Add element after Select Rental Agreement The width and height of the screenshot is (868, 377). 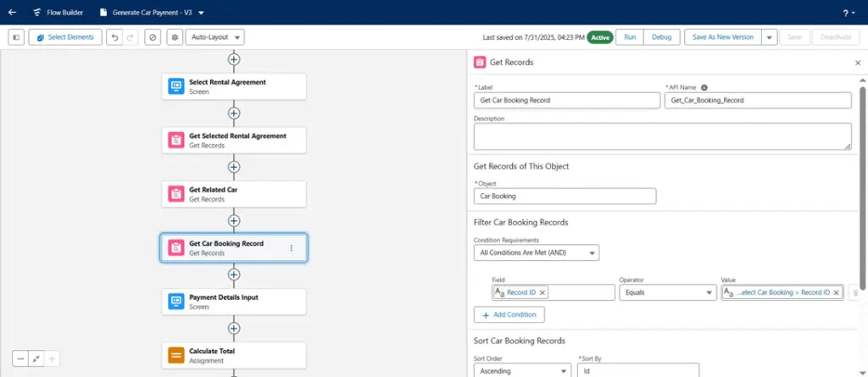tap(234, 113)
